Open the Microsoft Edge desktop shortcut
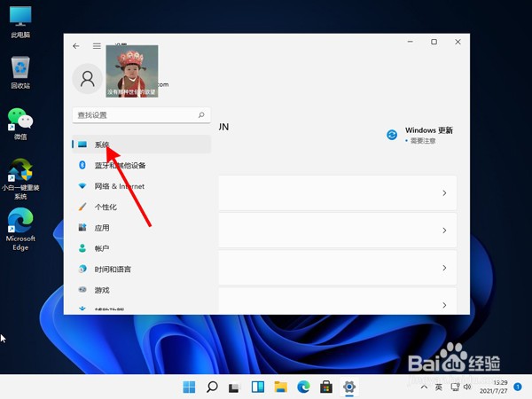532x399 pixels. point(20,230)
